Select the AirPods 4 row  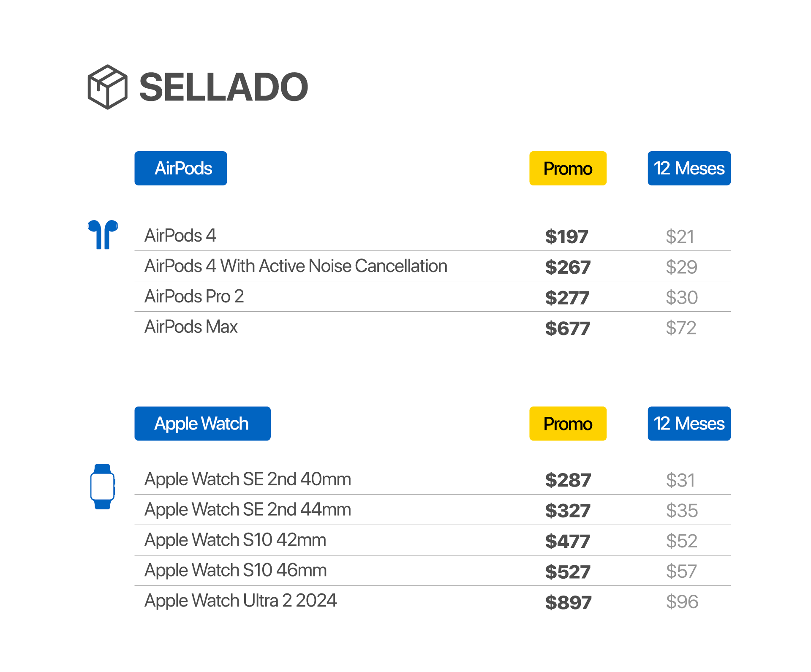click(x=180, y=236)
